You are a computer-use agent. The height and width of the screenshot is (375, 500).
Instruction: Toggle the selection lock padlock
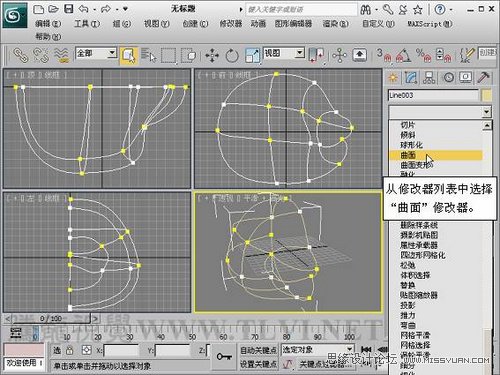pyautogui.click(x=69, y=350)
